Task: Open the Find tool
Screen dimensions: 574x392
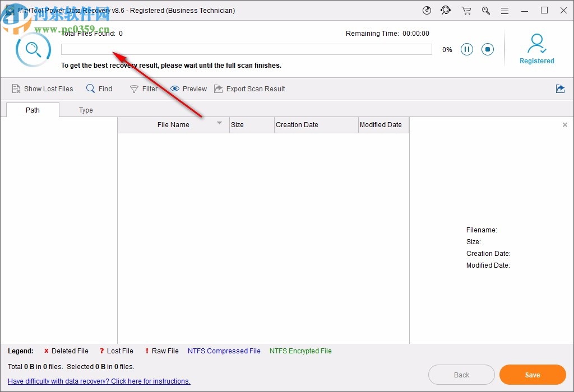Action: (x=99, y=89)
